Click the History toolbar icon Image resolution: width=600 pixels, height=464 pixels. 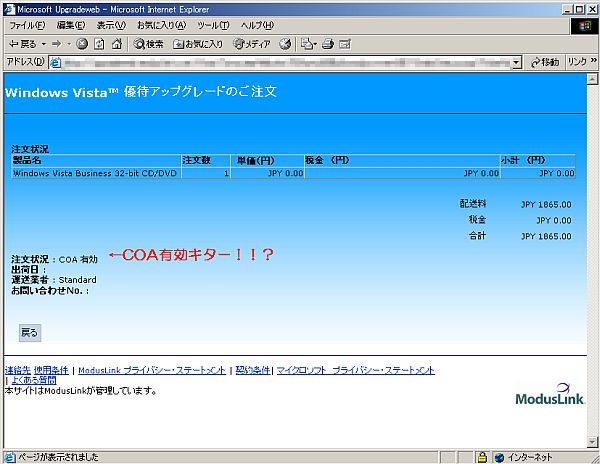point(285,44)
